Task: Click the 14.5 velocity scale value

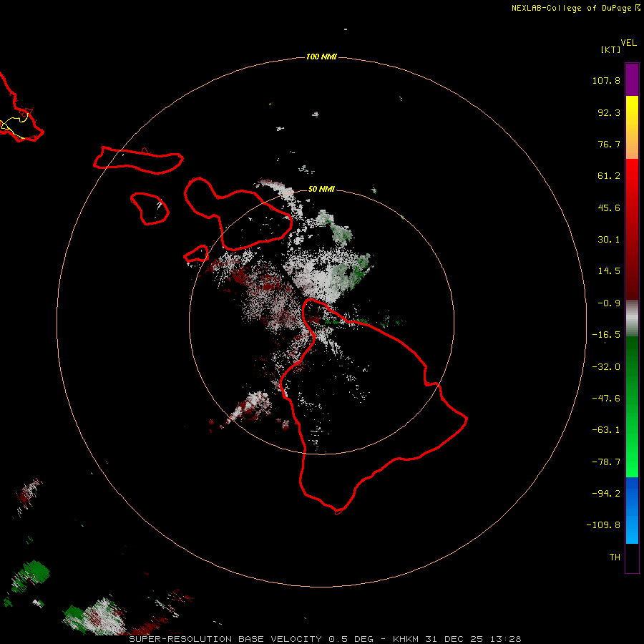Action: [609, 271]
